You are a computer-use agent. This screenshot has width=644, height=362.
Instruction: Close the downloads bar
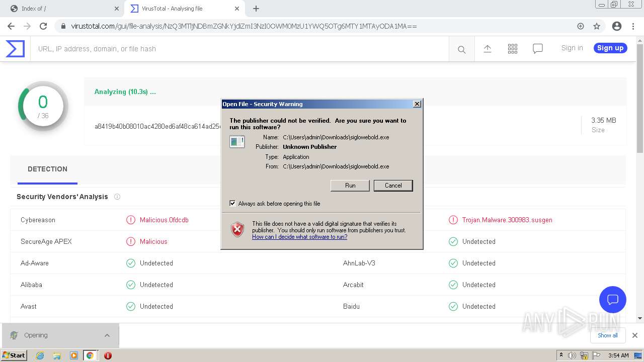click(634, 335)
